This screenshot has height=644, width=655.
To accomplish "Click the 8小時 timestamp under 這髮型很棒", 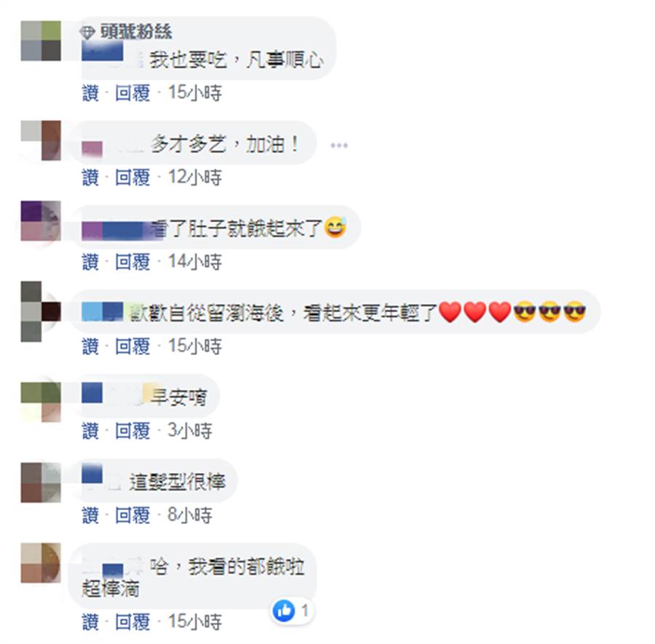I will (x=190, y=515).
